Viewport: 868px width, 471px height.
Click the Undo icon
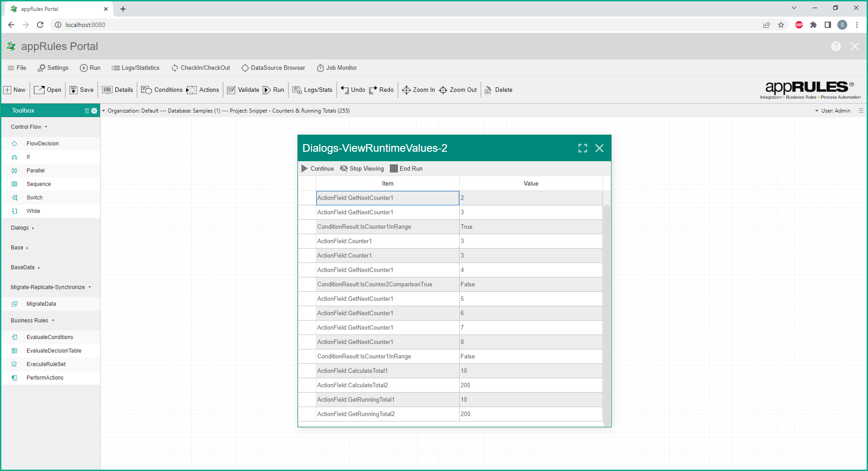345,90
